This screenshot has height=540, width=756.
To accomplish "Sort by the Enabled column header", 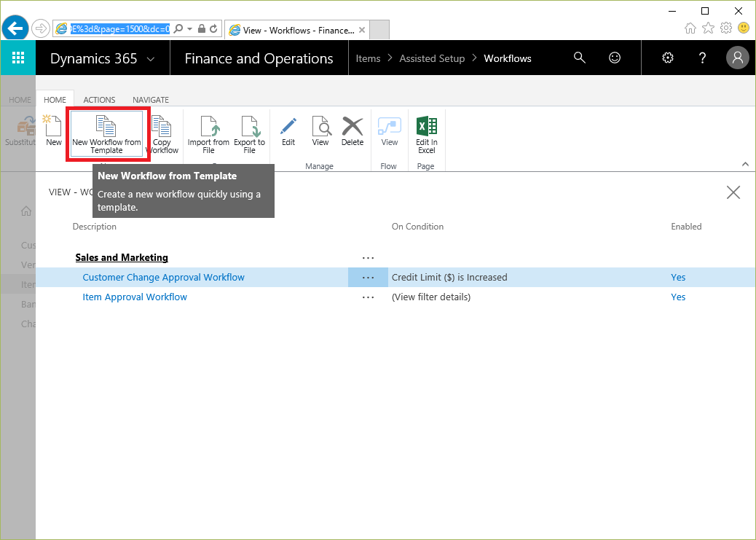I will tap(686, 227).
